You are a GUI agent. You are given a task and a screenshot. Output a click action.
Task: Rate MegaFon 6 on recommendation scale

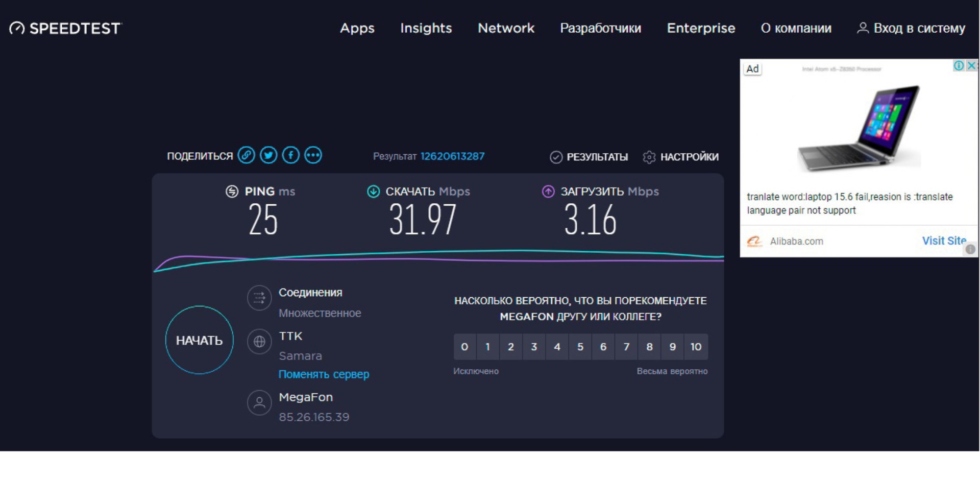[x=603, y=347]
